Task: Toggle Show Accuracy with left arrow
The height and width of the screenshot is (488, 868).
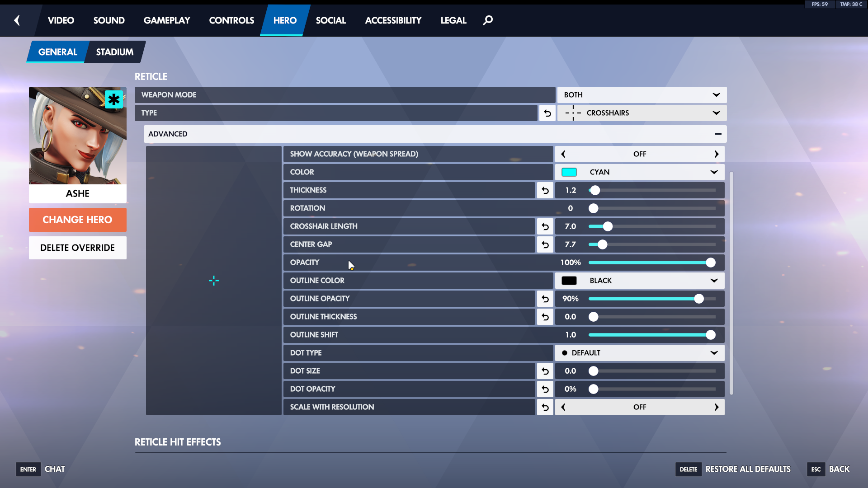Action: (x=563, y=154)
